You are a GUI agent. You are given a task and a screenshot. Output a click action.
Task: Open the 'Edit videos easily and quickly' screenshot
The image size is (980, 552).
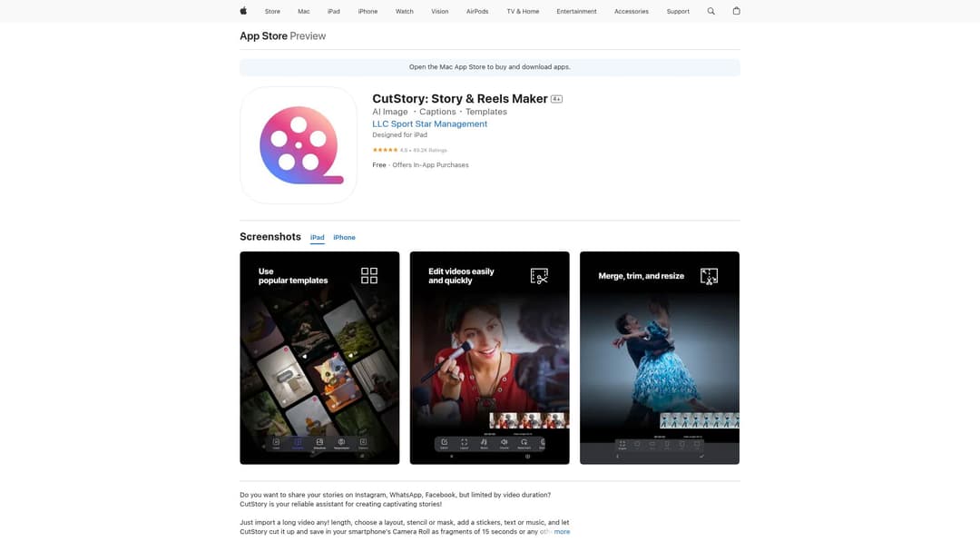(x=489, y=358)
